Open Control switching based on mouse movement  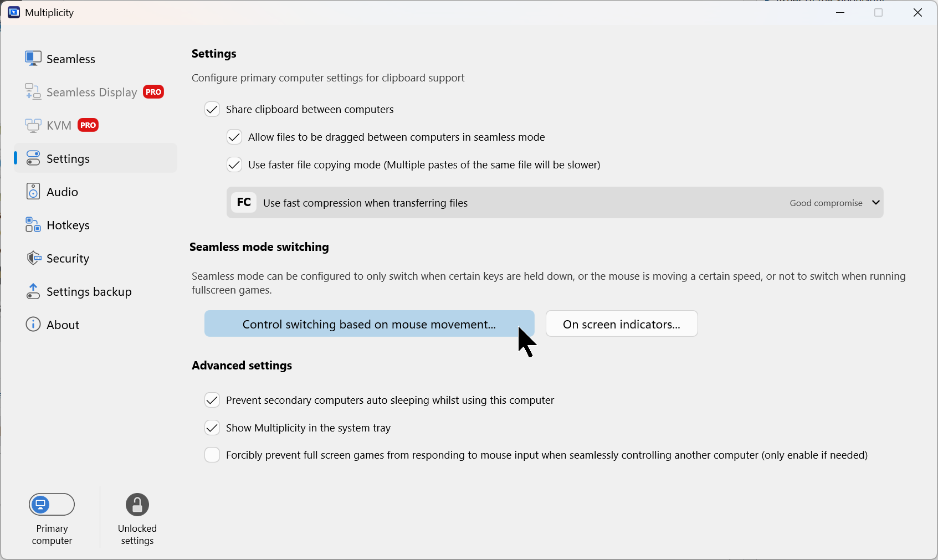369,324
